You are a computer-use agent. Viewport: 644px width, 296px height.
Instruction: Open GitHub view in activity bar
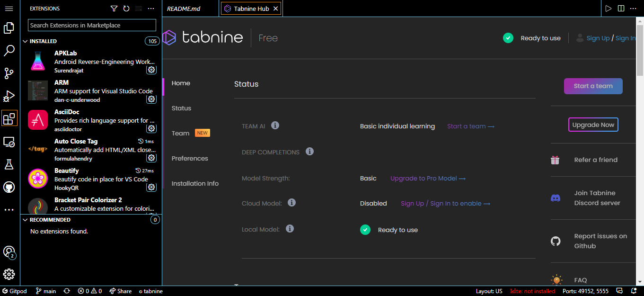9,187
